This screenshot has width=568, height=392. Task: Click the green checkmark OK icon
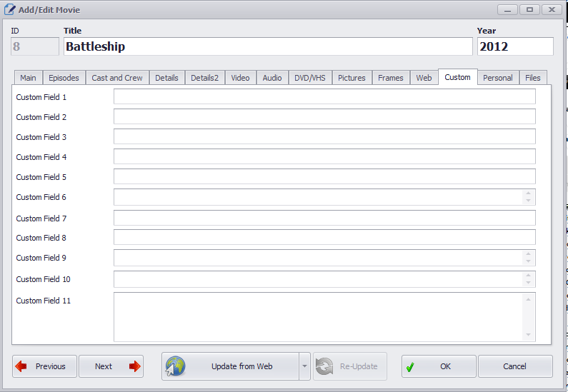pyautogui.click(x=410, y=366)
